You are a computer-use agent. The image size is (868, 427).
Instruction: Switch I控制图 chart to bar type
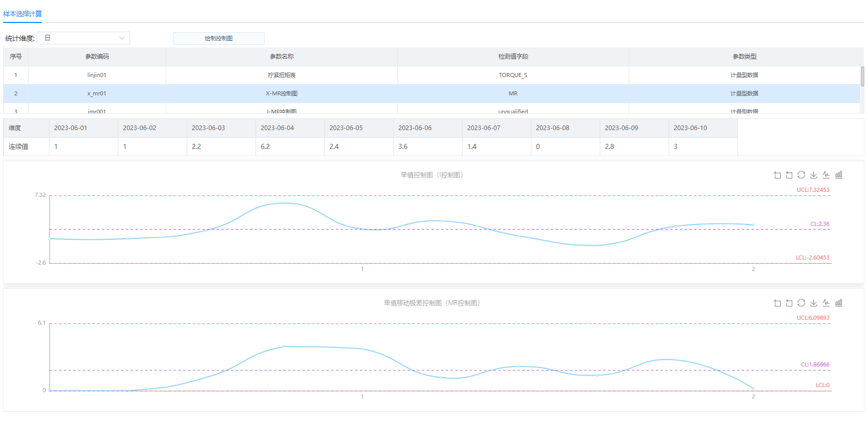(x=838, y=175)
